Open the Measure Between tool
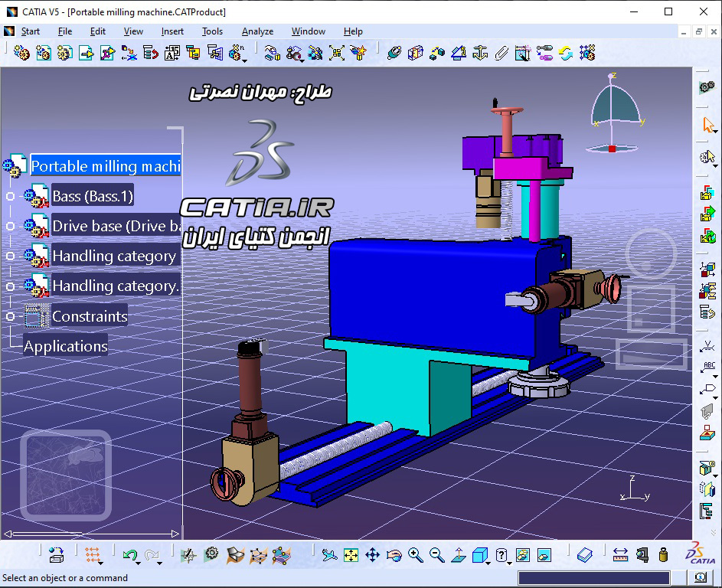722x588 pixels. pyautogui.click(x=620, y=555)
